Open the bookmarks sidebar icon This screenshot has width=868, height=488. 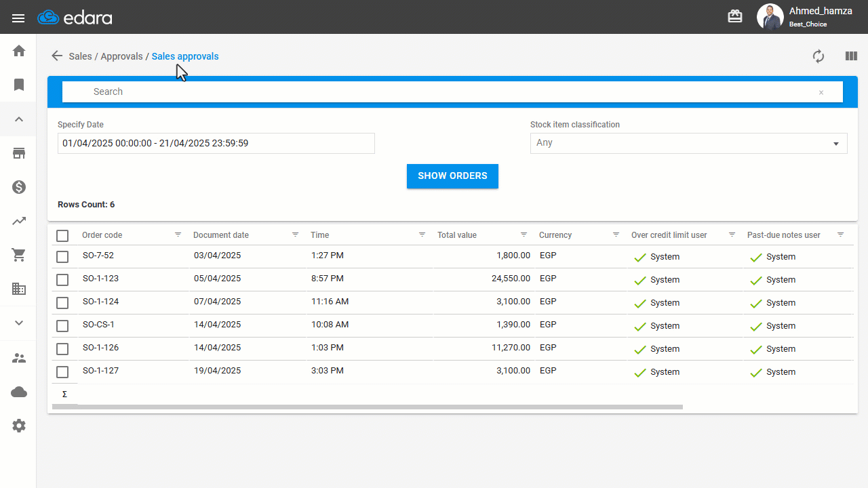pos(19,85)
